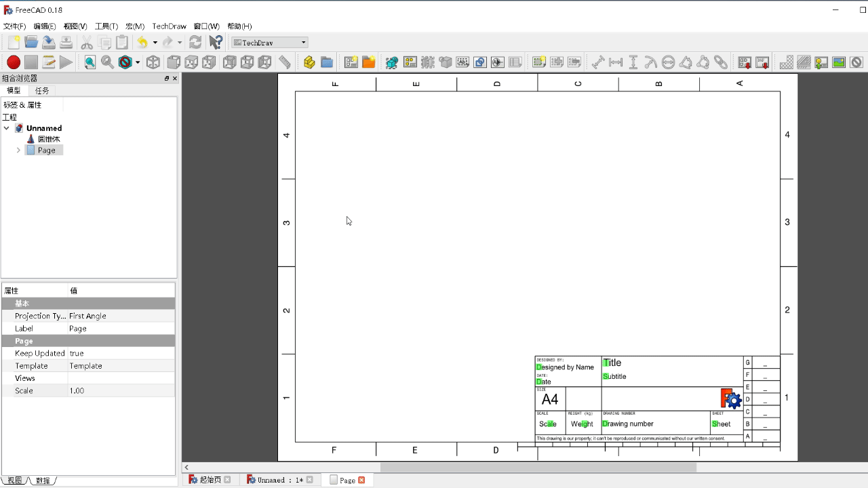Float the 组合浏览器 panel
This screenshot has width=868, height=488.
click(167, 79)
